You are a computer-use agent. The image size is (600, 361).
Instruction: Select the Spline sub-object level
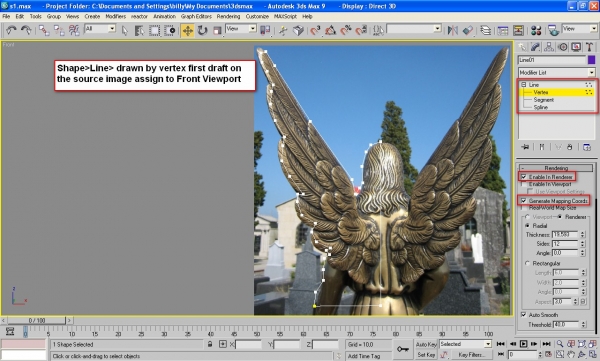pos(541,107)
